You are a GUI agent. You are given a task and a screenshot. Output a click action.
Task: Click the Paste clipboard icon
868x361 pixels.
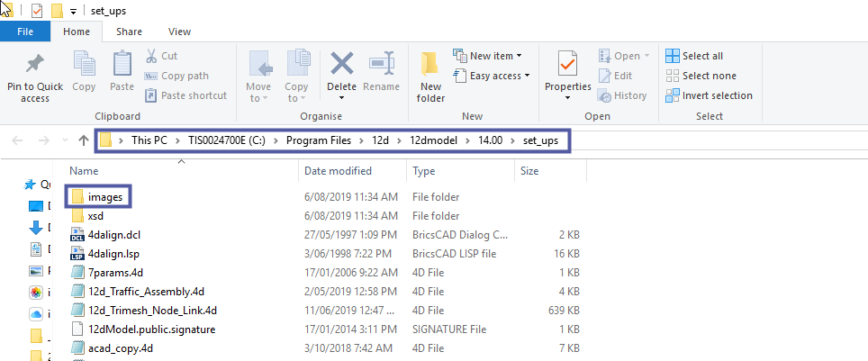122,63
